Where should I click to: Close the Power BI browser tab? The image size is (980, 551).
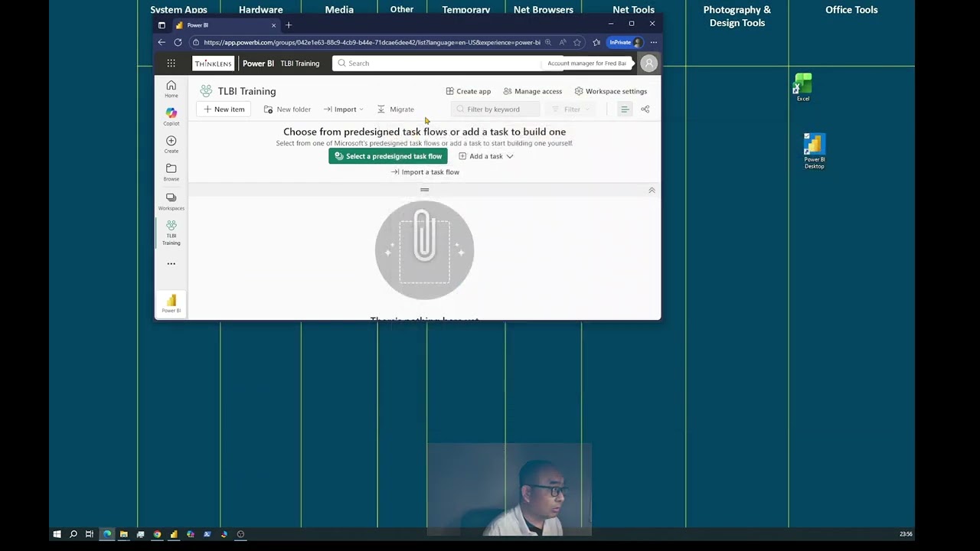click(x=273, y=25)
